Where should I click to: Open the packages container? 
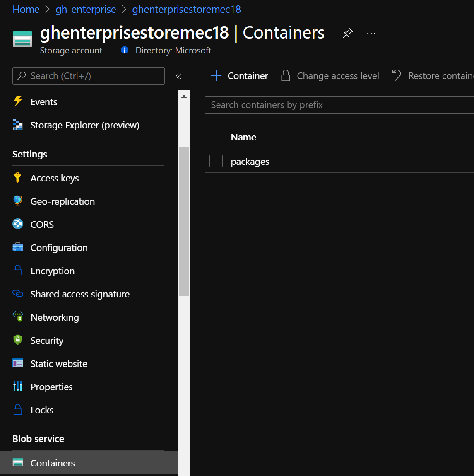coord(250,162)
